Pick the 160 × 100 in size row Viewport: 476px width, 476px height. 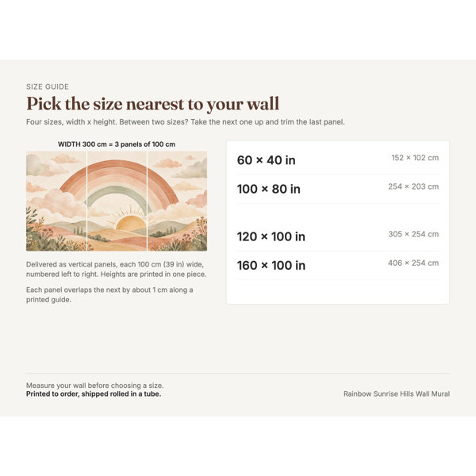coord(338,265)
